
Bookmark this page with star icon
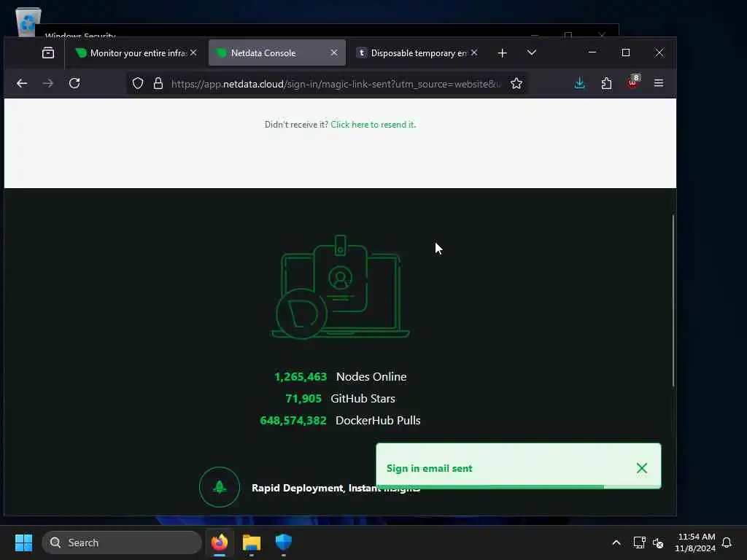pyautogui.click(x=516, y=83)
